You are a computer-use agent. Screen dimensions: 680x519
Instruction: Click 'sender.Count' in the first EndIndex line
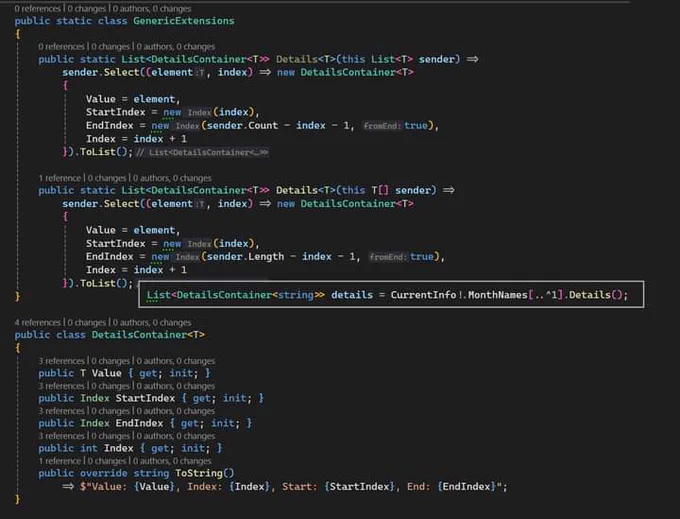(242, 126)
